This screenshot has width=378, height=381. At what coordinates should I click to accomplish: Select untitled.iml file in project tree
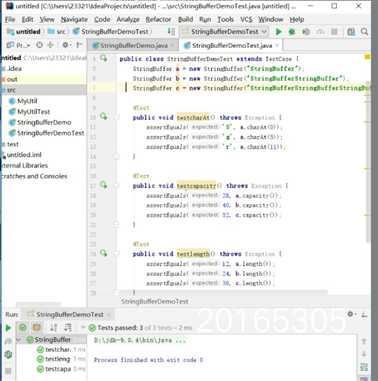[x=24, y=155]
